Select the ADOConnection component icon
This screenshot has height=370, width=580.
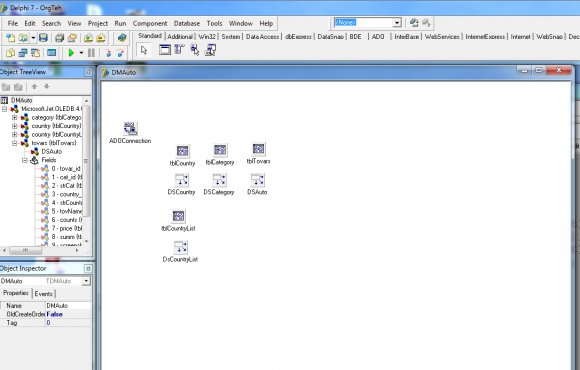point(130,129)
